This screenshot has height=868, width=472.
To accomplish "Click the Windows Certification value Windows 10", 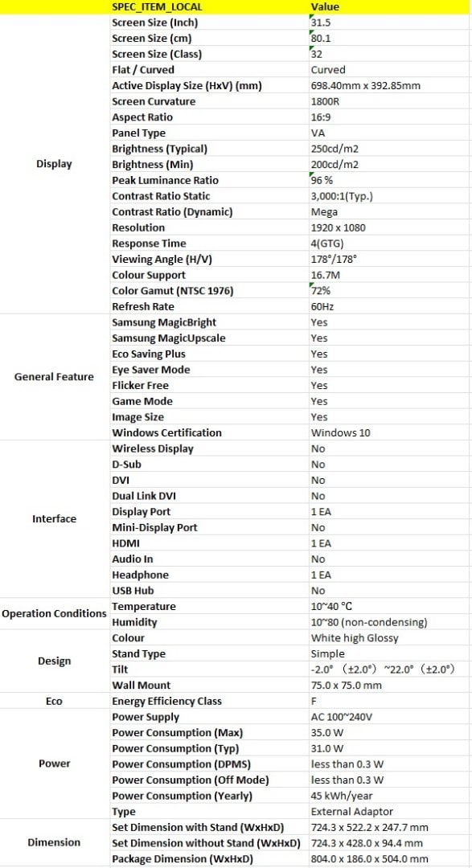I will click(389, 433).
